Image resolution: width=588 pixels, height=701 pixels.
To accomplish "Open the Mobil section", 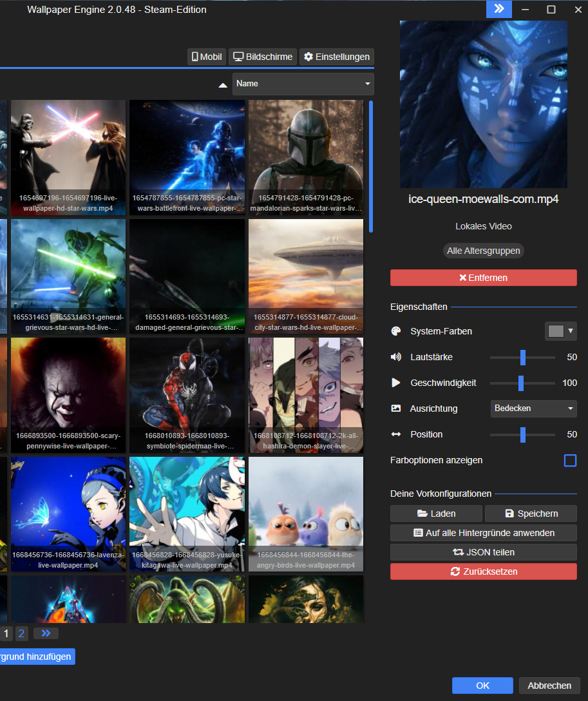I will tap(207, 57).
